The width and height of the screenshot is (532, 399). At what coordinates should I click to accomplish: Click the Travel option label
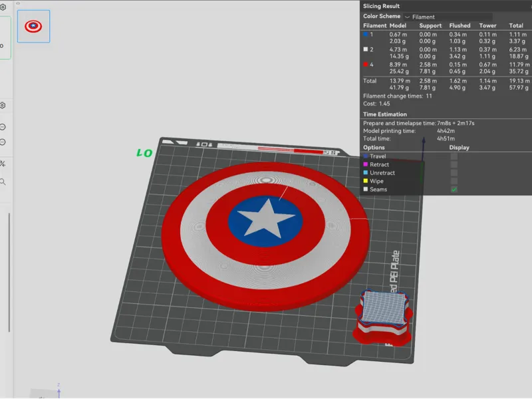pyautogui.click(x=378, y=156)
